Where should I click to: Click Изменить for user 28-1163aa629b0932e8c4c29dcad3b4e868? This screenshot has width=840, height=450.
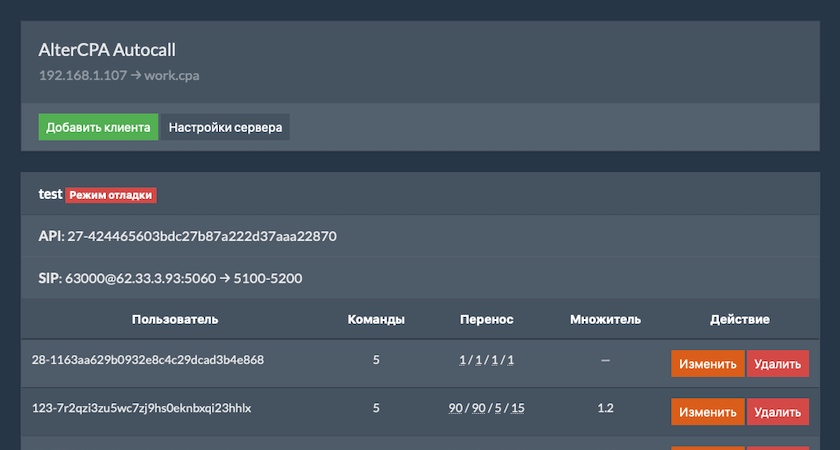708,364
